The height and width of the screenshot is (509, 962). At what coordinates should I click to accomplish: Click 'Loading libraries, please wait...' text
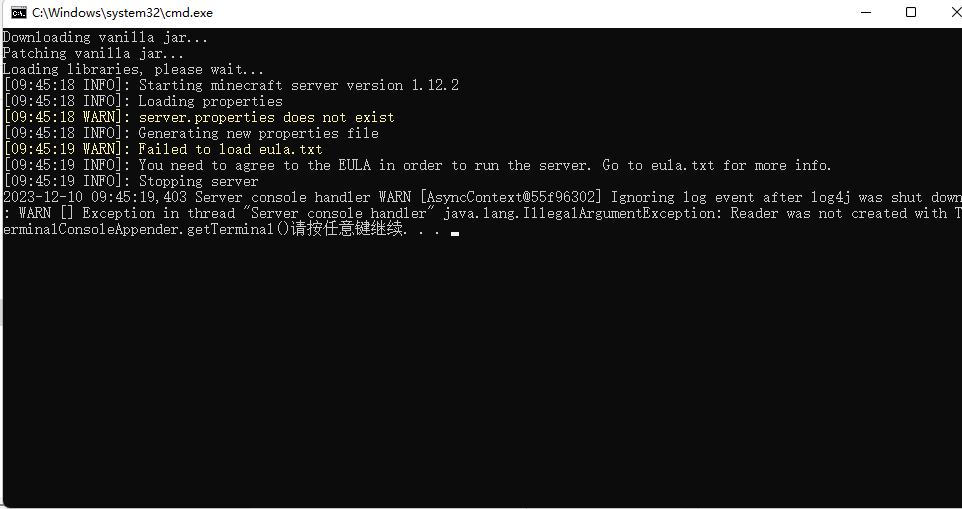point(134,69)
